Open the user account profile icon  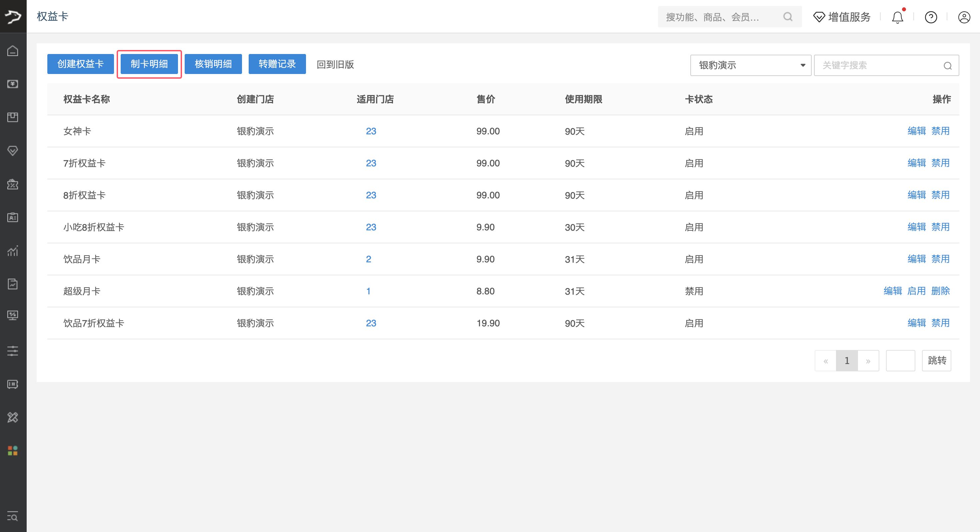964,17
